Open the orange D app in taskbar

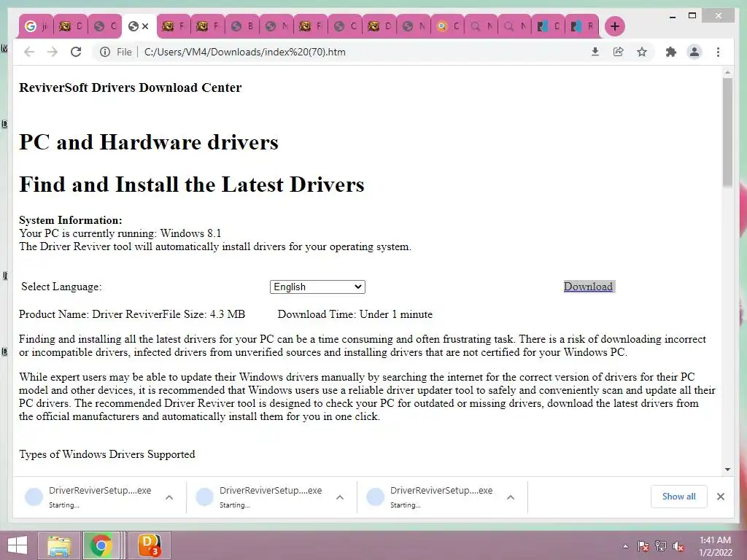point(149,545)
